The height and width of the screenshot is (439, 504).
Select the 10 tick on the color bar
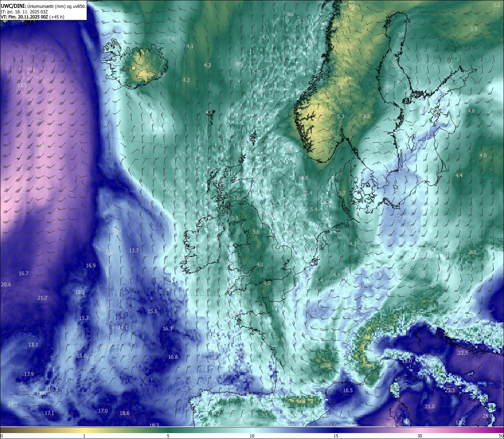pos(252,436)
